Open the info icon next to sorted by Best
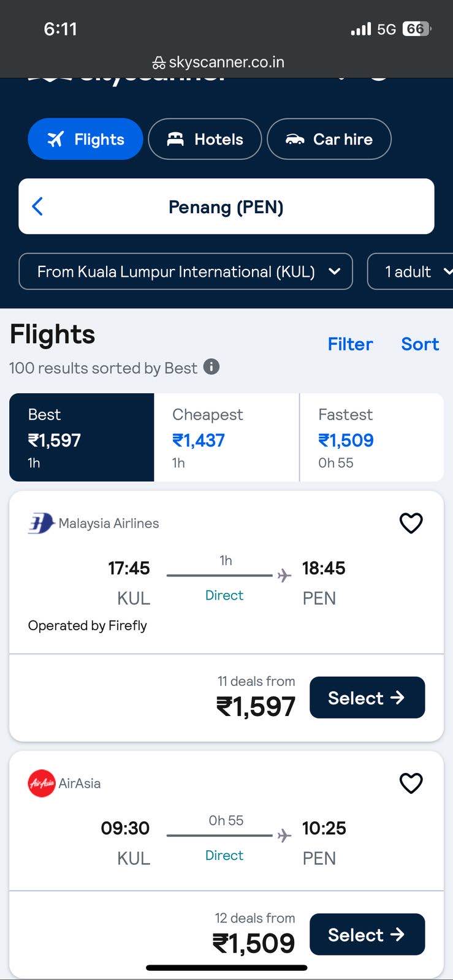This screenshot has height=980, width=453. 211,367
